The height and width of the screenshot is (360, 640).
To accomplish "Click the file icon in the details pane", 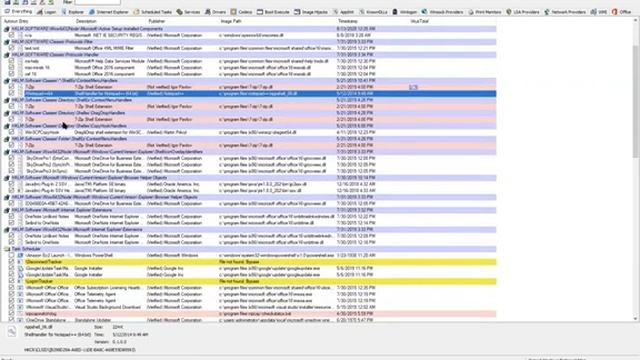I will [x=11, y=332].
